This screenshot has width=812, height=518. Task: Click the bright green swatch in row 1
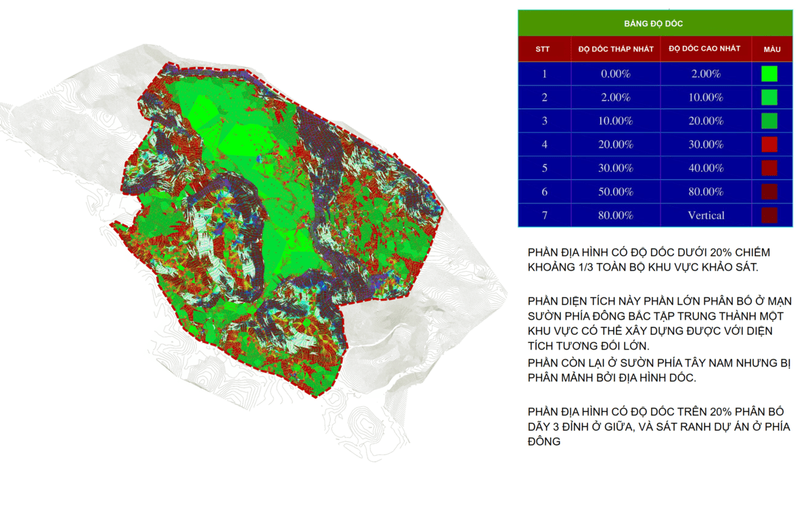(769, 74)
